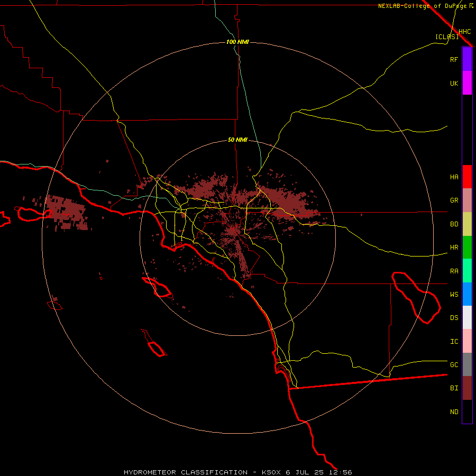
Task: Click the 50 NMI range ring label
Action: point(237,140)
